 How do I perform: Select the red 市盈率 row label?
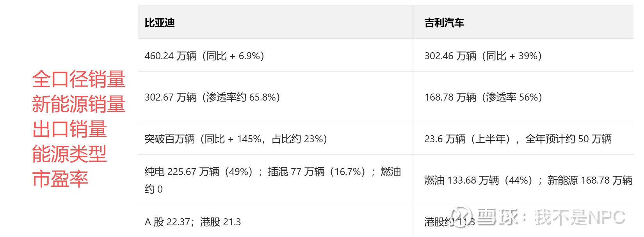(60, 179)
